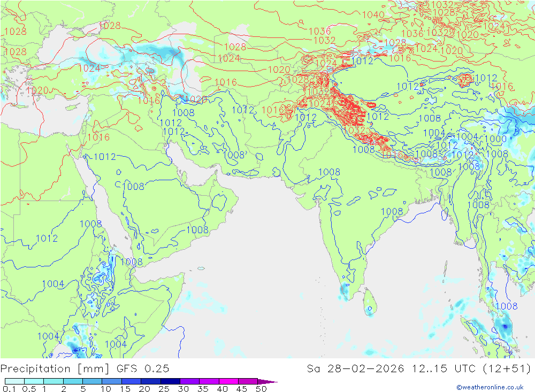Click legend scale value "0.1"
The width and height of the screenshot is (535, 392).
tap(9, 389)
